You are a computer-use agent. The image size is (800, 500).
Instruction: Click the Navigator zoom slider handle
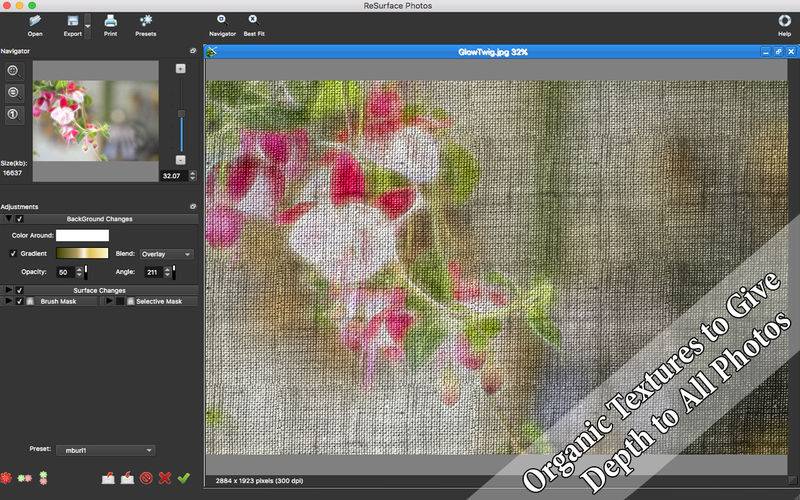(x=181, y=114)
